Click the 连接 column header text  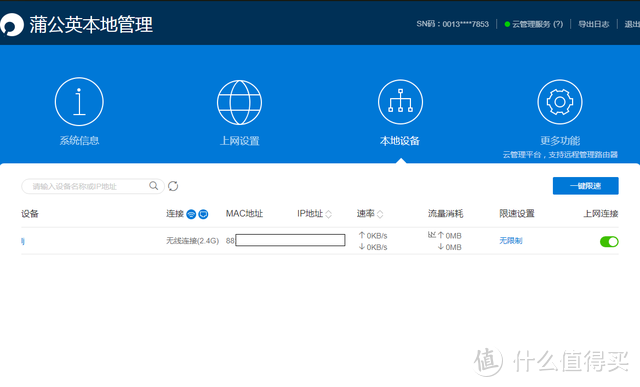pyautogui.click(x=175, y=214)
